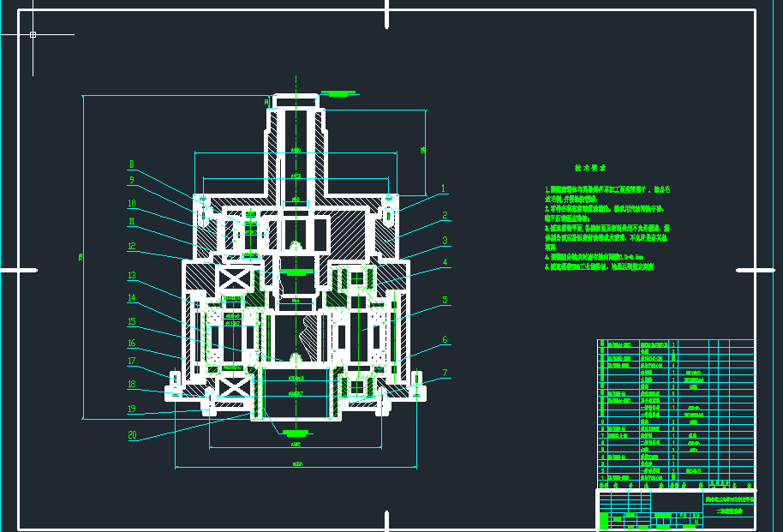Select part callout number 8
Viewport: 783px width, 532px height.
(132, 164)
